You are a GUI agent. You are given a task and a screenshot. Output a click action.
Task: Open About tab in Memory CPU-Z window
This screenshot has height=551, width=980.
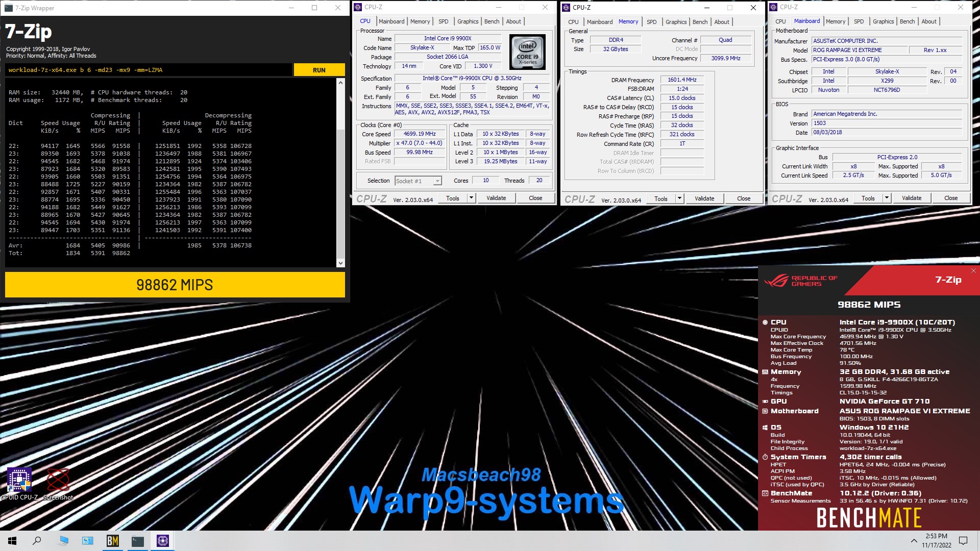click(x=722, y=22)
